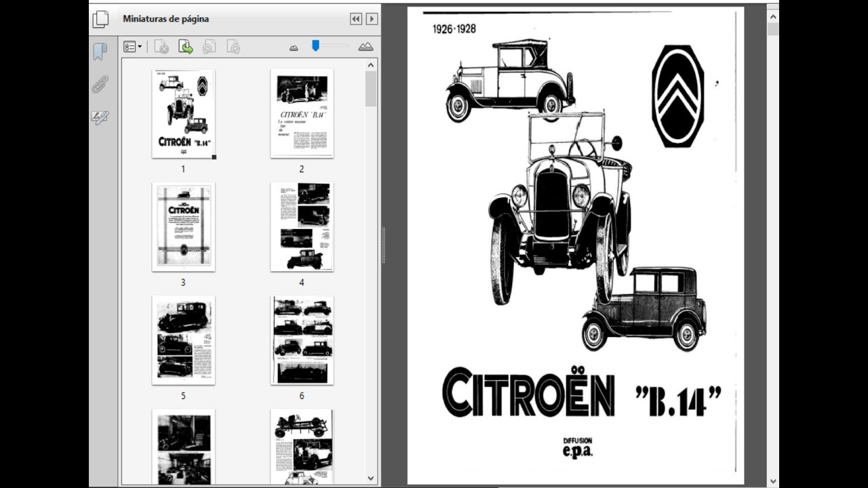Click the enlarge thumbnail size icon
Viewport: 868px width, 488px height.
point(366,47)
